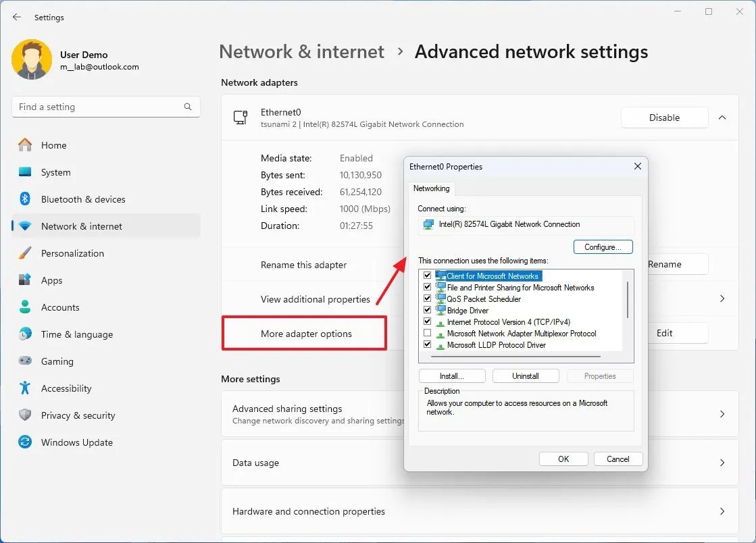This screenshot has height=543, width=756.
Task: Open Hardware and connection properties chevron
Action: [722, 511]
